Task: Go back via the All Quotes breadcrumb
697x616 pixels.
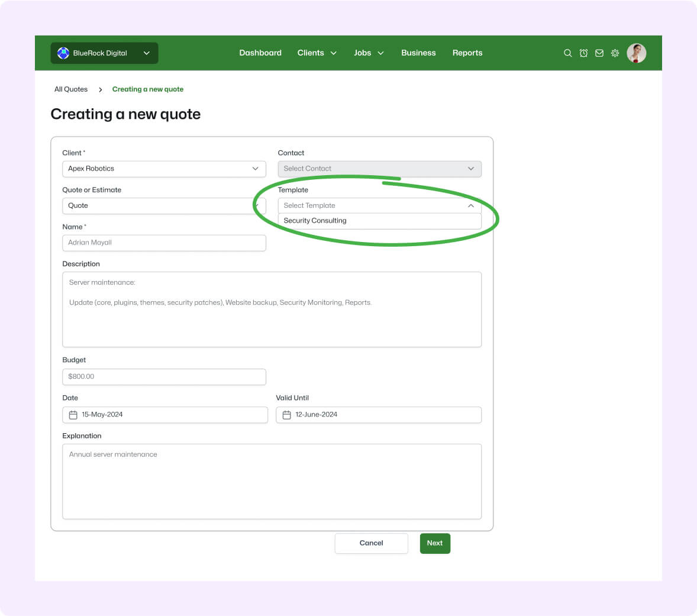Action: tap(71, 89)
